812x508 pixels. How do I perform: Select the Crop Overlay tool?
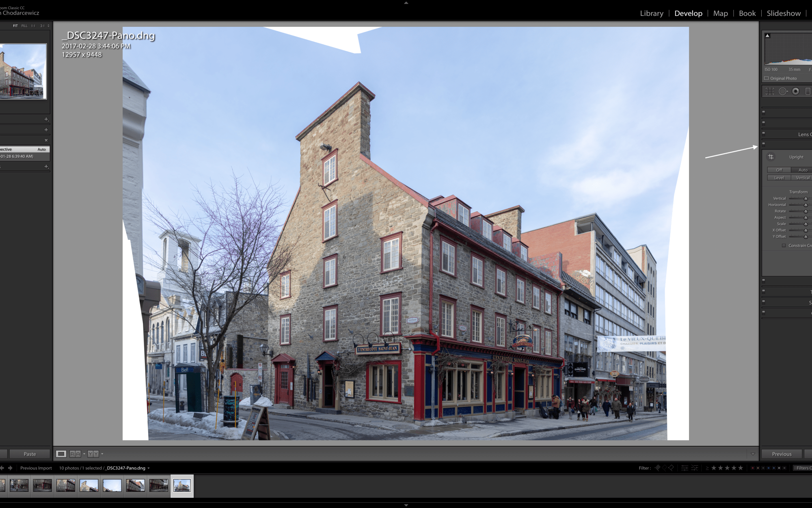click(770, 91)
